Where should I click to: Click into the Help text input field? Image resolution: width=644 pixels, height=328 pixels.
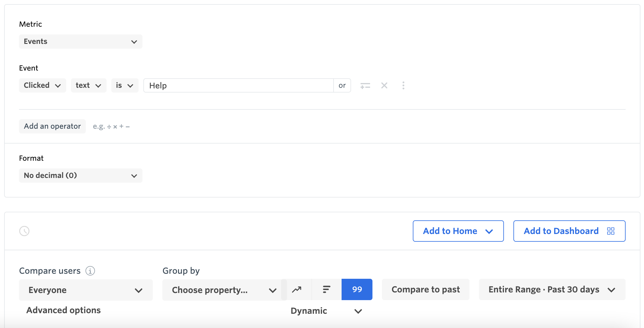[238, 85]
